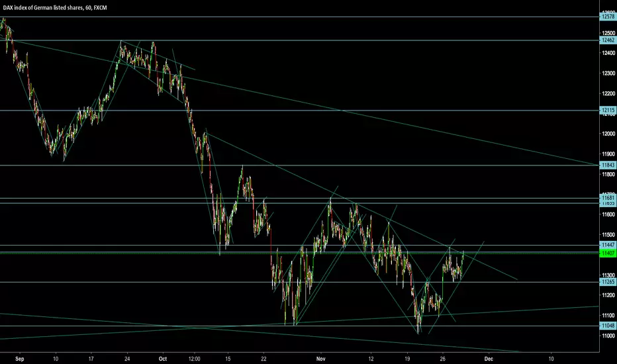
Task: Select the 12578 horizontal line price tag
Action: tap(608, 17)
